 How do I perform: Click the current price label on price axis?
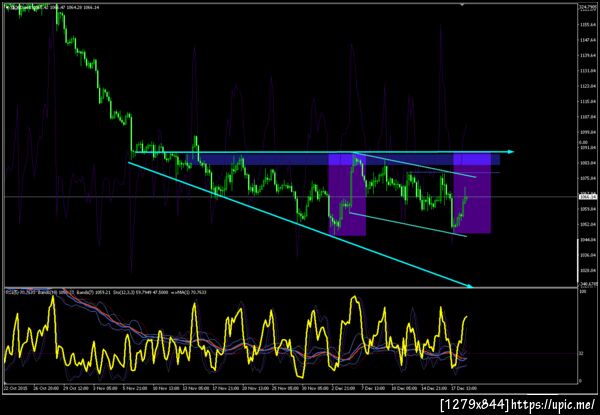tap(588, 197)
